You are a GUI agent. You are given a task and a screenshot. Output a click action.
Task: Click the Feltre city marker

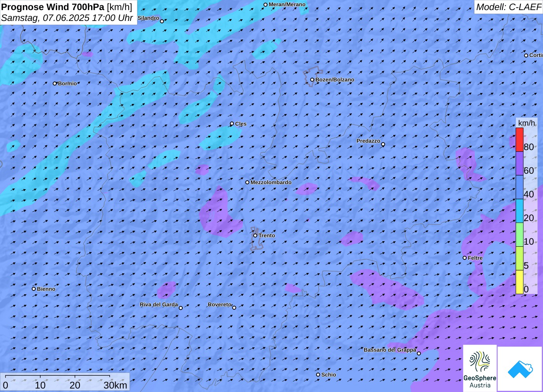(465, 258)
